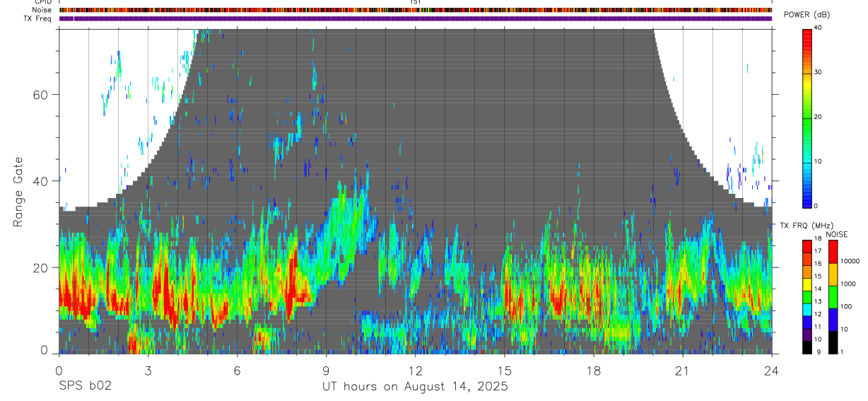
Task: Click the blue segment of NOISE bar
Action: click(x=833, y=320)
